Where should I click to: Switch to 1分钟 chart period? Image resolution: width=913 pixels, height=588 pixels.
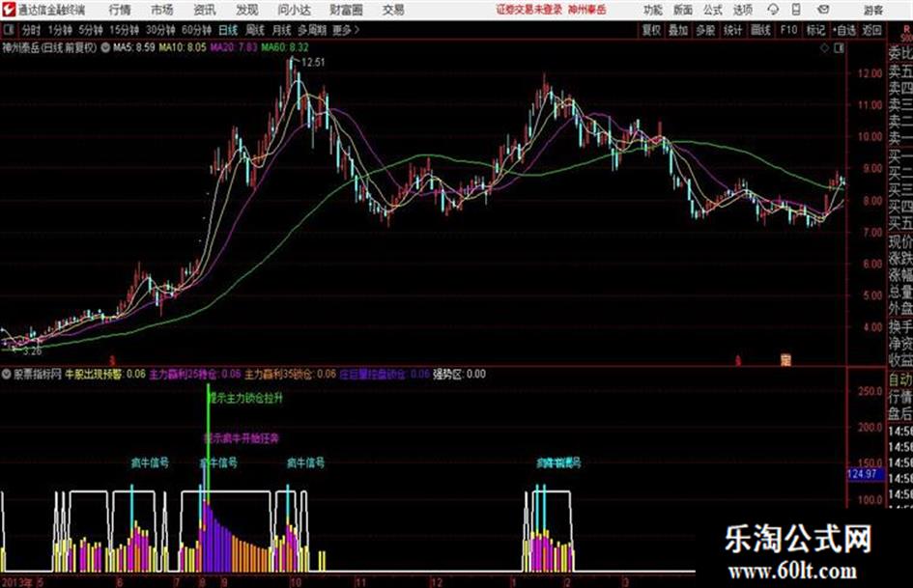point(59,30)
